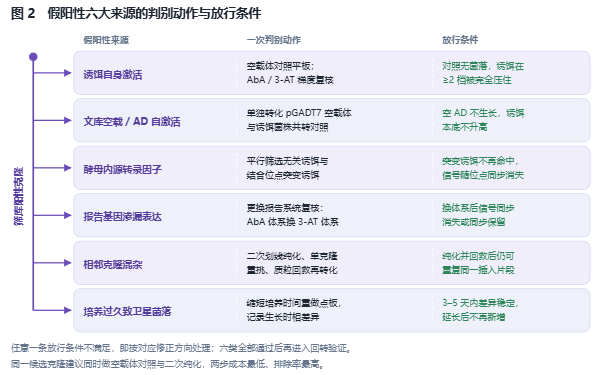This screenshot has width=605, height=375.
Task: Click the purple dot at the top of the vertical line
Action: tap(33, 57)
